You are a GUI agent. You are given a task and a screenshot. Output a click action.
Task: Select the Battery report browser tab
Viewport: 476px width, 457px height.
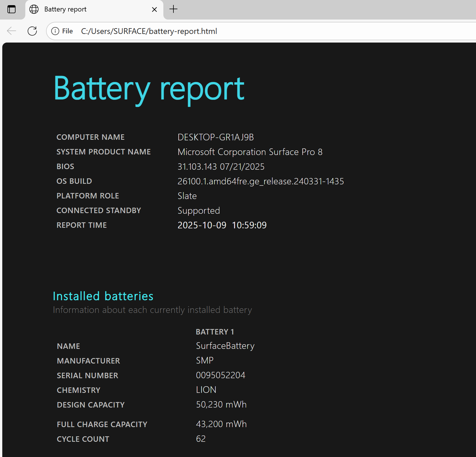pyautogui.click(x=86, y=9)
